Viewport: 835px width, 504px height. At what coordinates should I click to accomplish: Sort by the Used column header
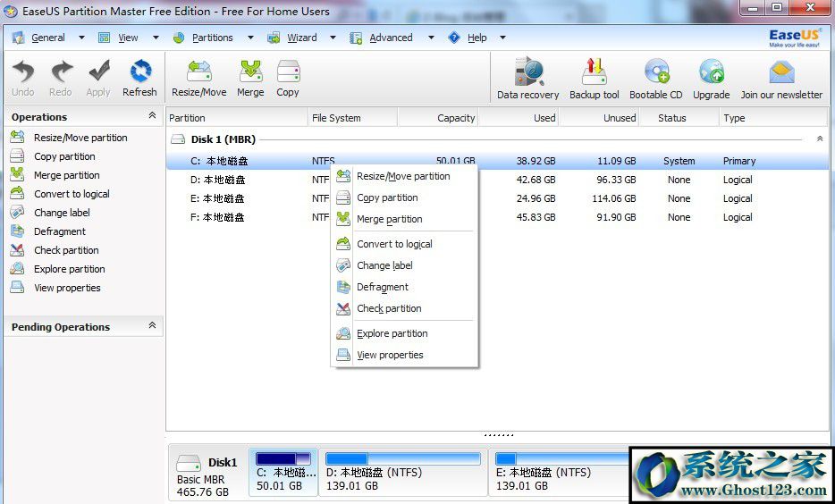pos(519,118)
